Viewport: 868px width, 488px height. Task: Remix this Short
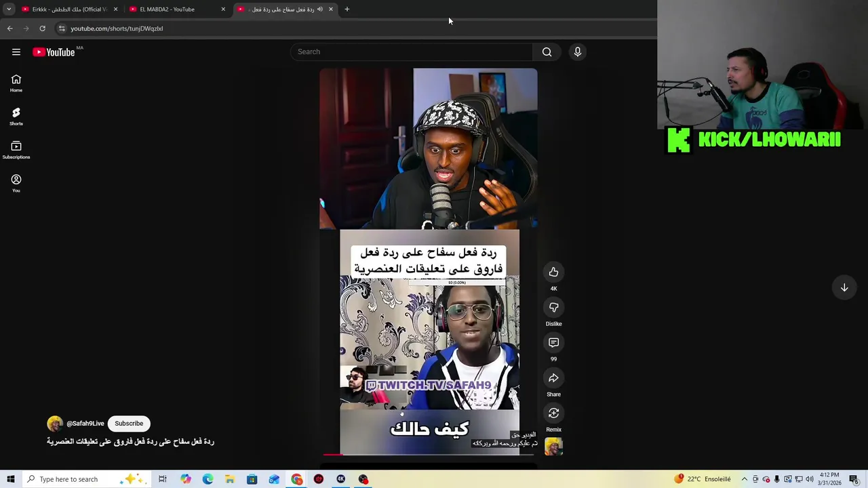(553, 413)
